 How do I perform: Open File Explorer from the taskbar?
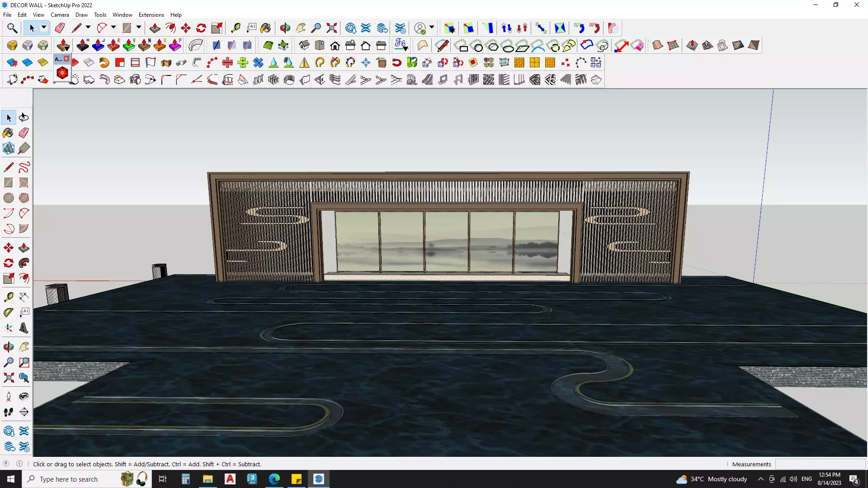208,479
